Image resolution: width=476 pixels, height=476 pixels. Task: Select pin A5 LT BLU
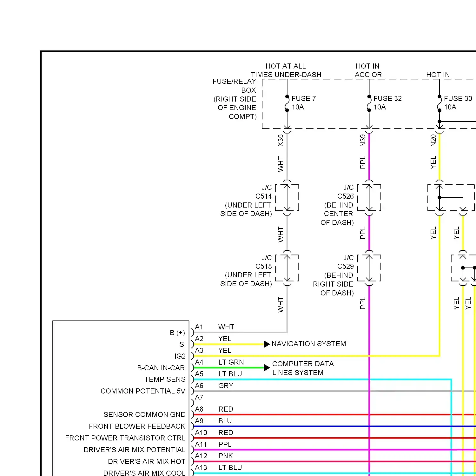218,374
